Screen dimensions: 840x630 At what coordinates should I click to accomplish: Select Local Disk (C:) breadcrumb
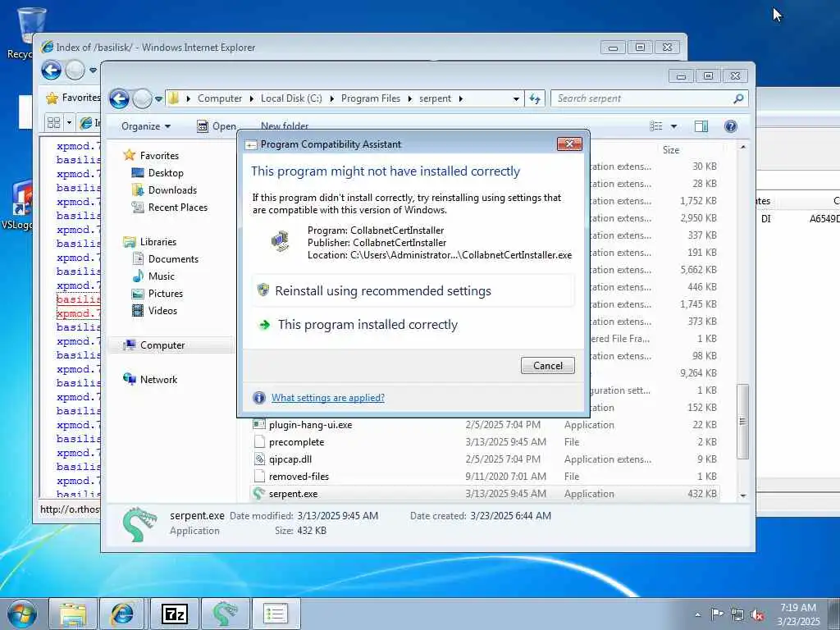pyautogui.click(x=291, y=98)
